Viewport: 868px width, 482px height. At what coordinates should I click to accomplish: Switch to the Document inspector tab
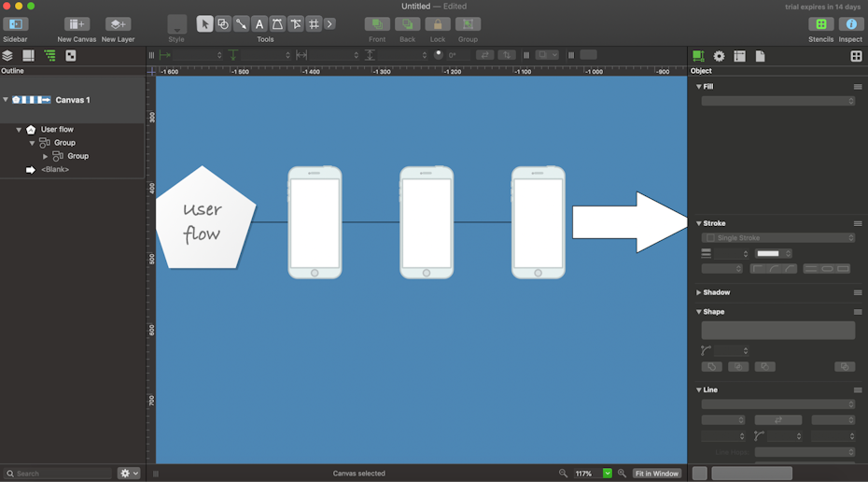[760, 56]
